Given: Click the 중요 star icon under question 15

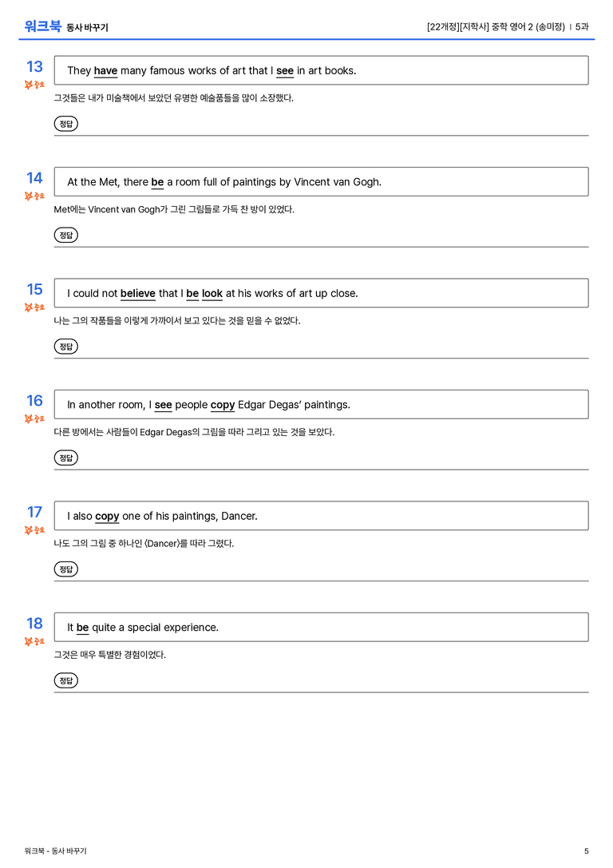Looking at the screenshot, I should click(34, 307).
